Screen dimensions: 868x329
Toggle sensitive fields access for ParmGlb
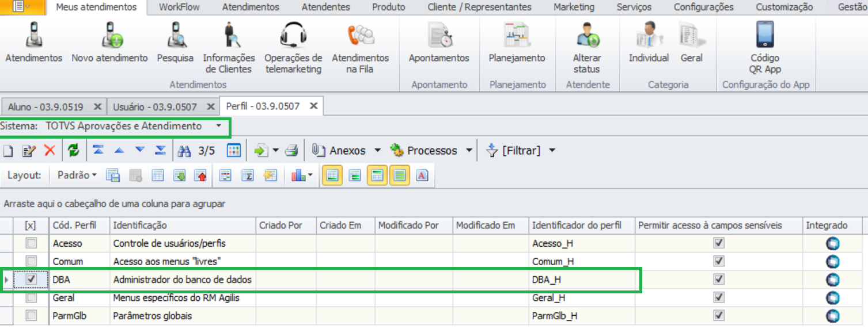[718, 315]
